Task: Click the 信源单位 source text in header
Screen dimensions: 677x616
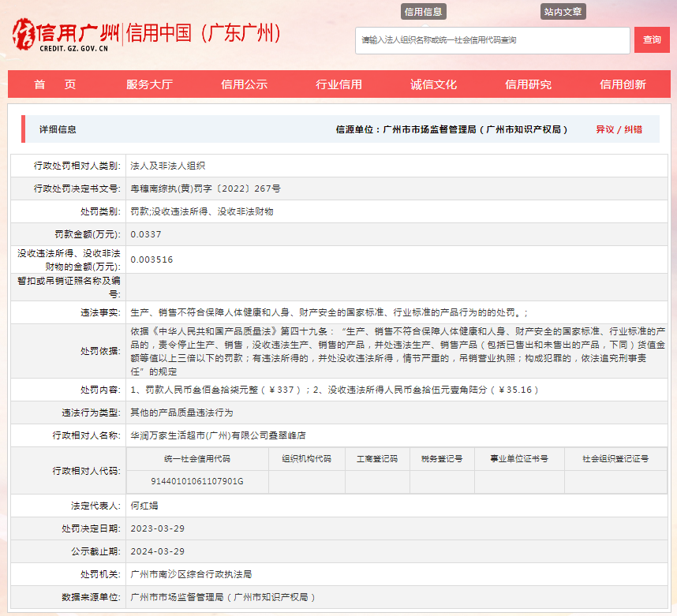Action: point(451,129)
